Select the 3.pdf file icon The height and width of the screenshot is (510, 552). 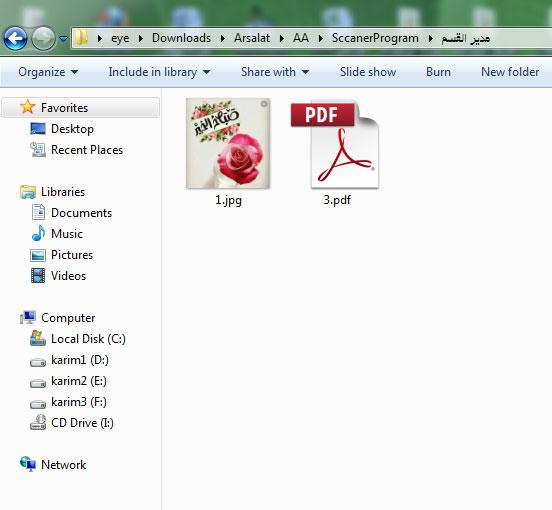click(x=335, y=145)
